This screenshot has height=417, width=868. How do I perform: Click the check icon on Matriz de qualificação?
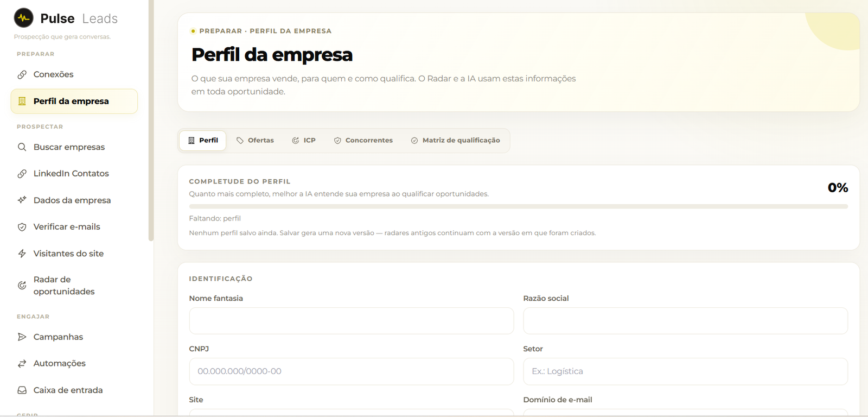[x=414, y=141]
